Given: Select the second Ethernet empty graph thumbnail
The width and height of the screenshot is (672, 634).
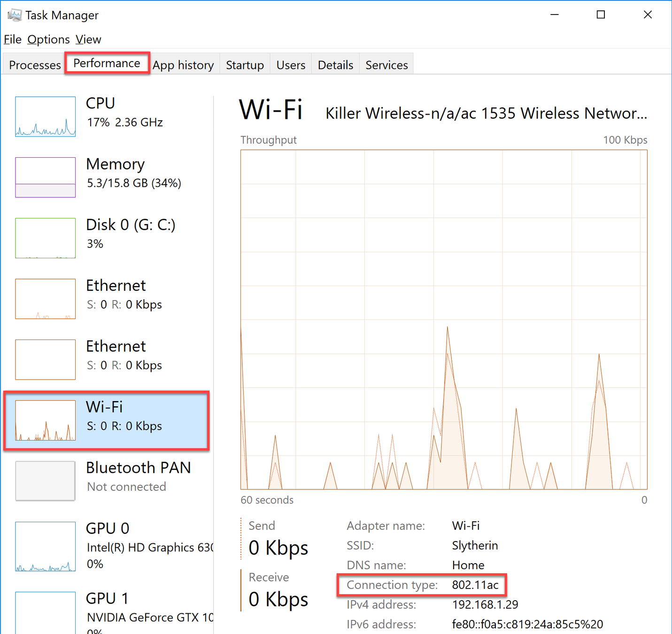Looking at the screenshot, I should click(45, 359).
